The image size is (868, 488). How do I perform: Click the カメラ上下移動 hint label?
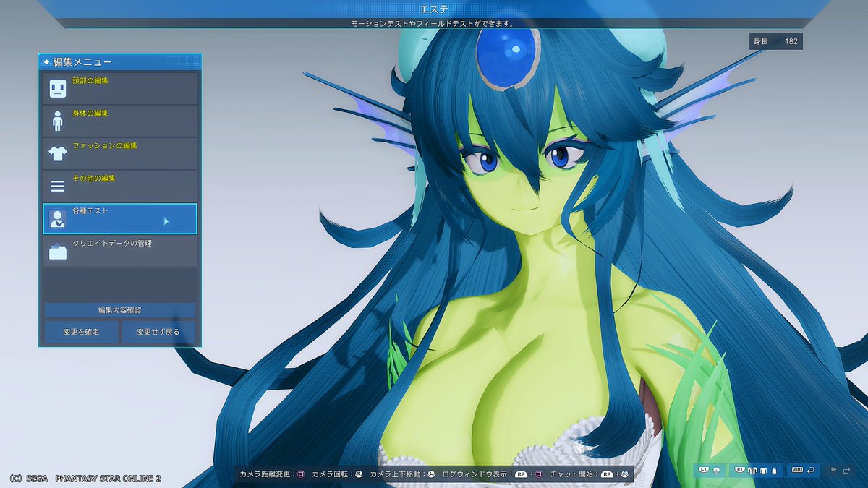click(396, 474)
